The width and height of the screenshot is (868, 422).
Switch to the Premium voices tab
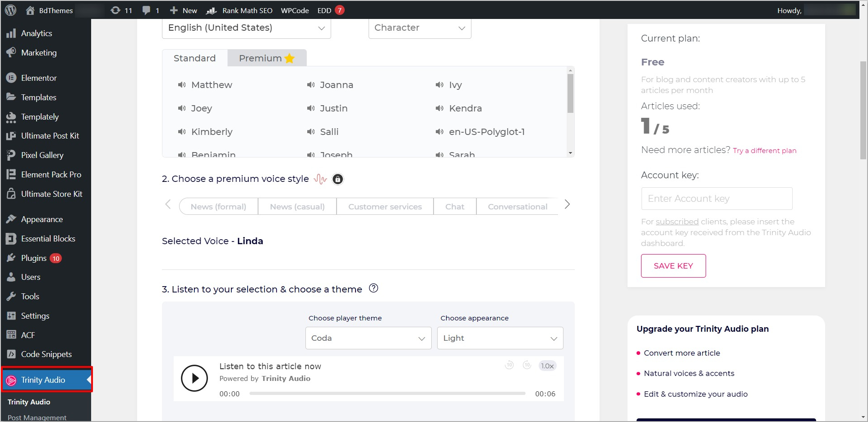[266, 58]
